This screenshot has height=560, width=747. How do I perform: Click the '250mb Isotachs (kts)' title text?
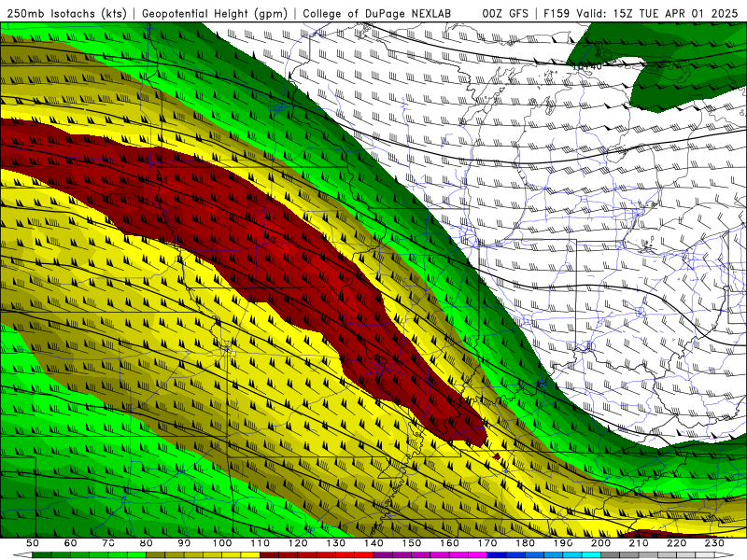(66, 13)
